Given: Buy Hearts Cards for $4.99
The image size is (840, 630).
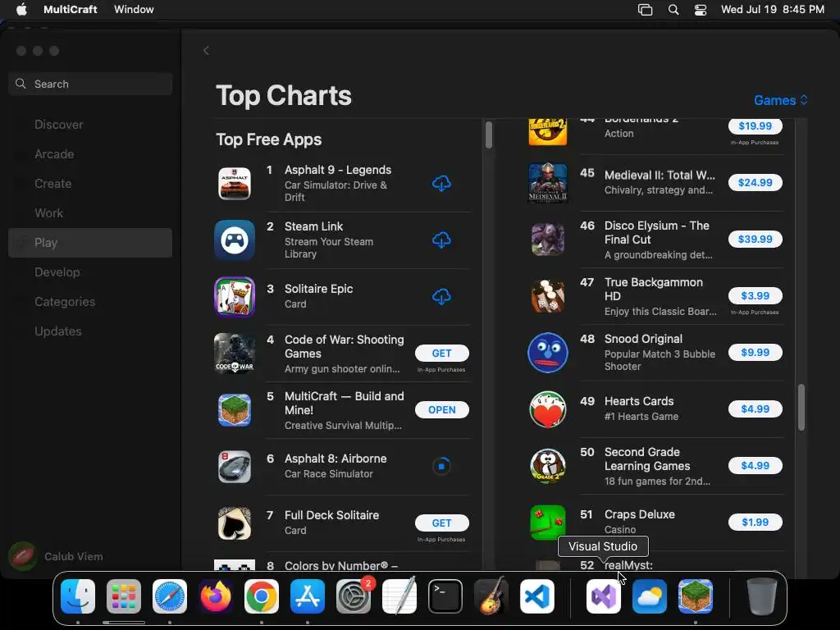Looking at the screenshot, I should (755, 409).
